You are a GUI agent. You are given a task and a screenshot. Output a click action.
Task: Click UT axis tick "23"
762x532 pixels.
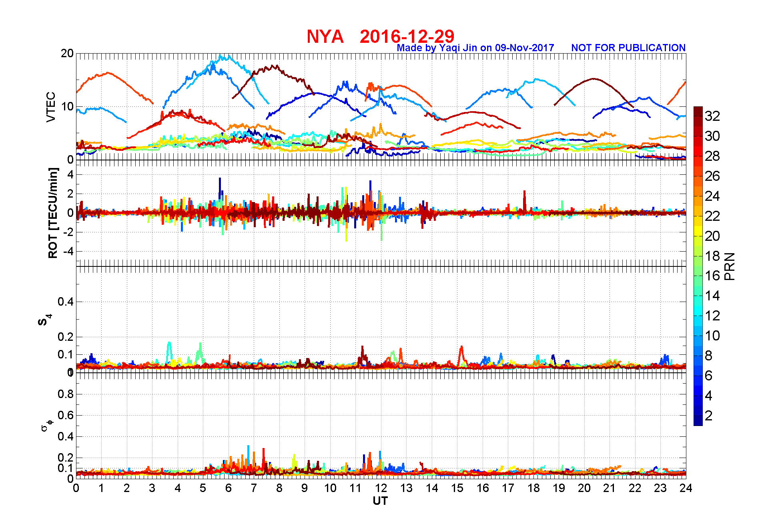pos(660,488)
